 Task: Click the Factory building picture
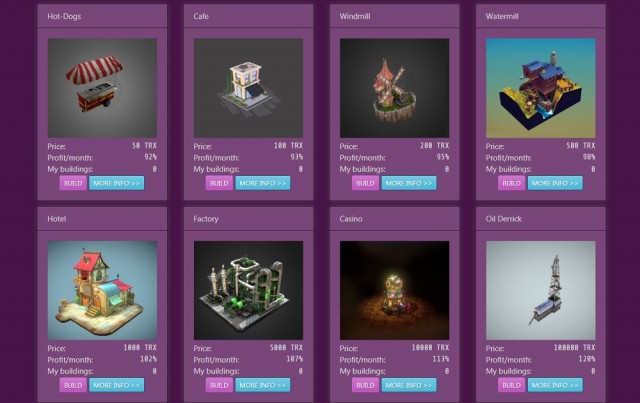coord(248,290)
